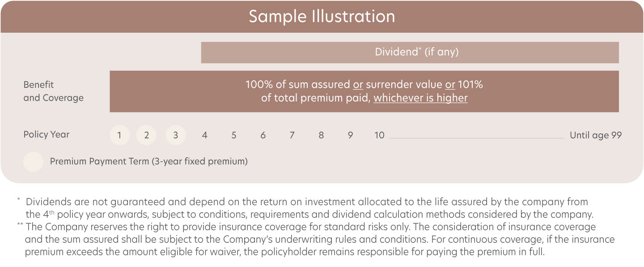Click the policy year 1 circle
This screenshot has width=644, height=267.
119,135
